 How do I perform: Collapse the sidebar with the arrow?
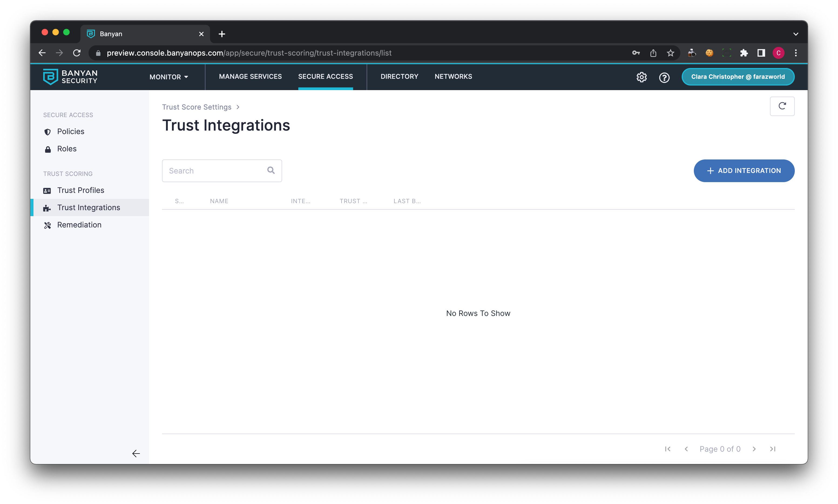136,453
